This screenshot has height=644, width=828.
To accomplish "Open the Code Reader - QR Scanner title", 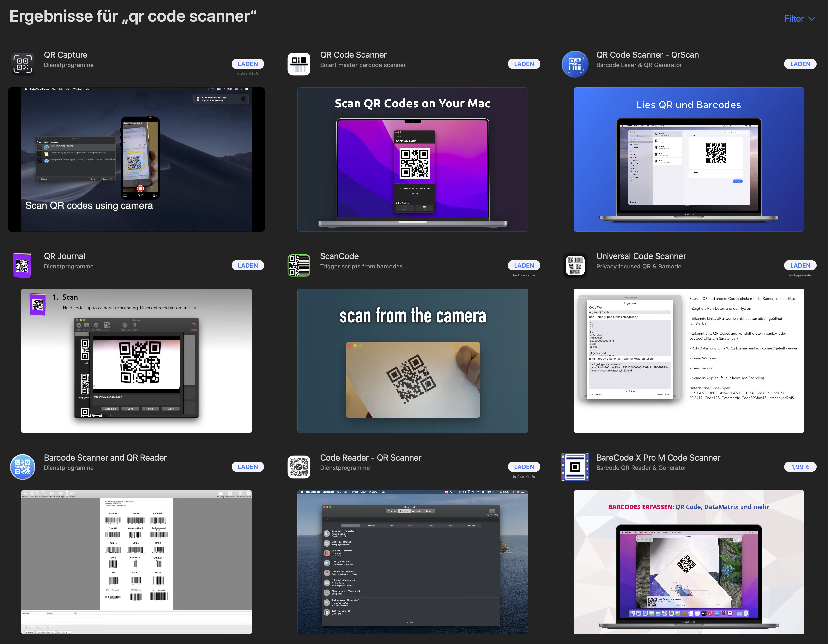I will pyautogui.click(x=370, y=458).
